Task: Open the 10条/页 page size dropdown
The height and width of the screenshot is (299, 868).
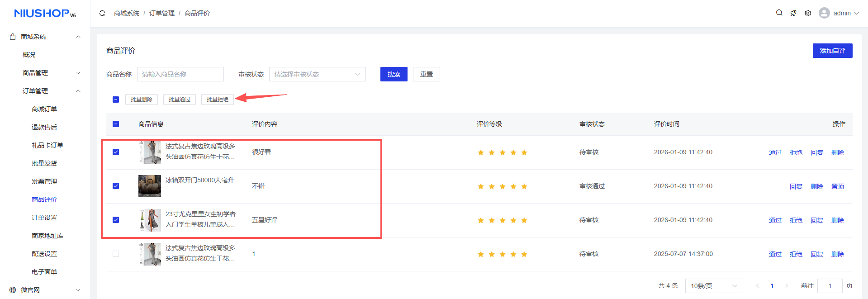Action: click(x=713, y=286)
